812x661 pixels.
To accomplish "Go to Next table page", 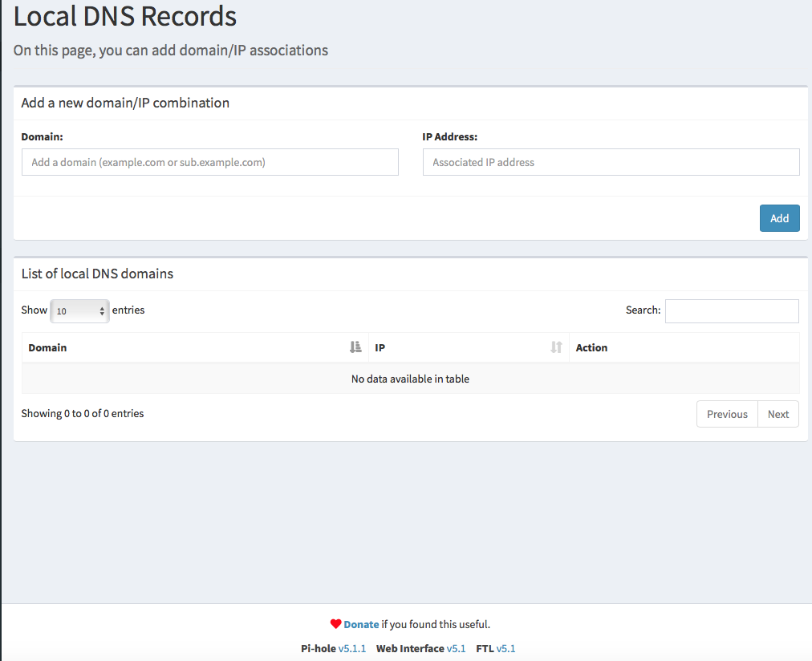I will pyautogui.click(x=777, y=414).
